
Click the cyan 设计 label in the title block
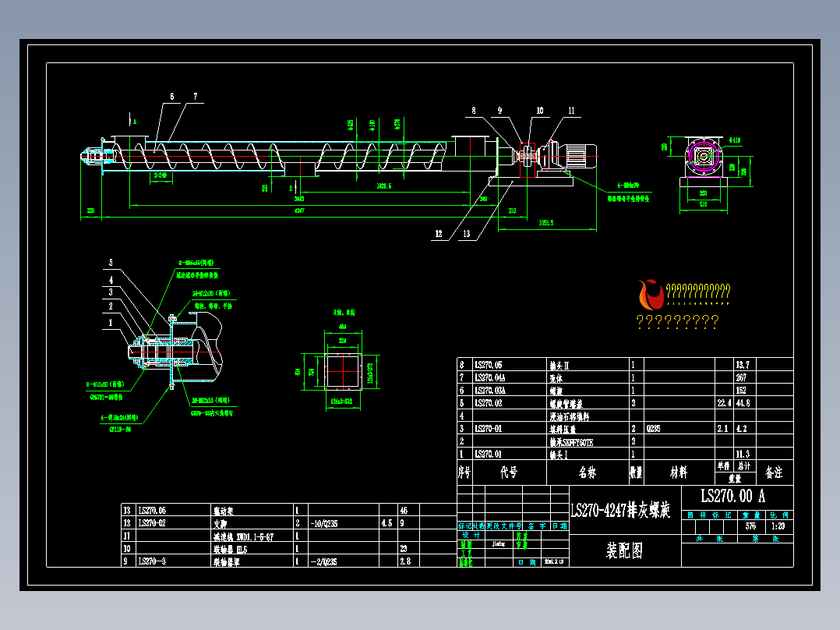(x=471, y=535)
